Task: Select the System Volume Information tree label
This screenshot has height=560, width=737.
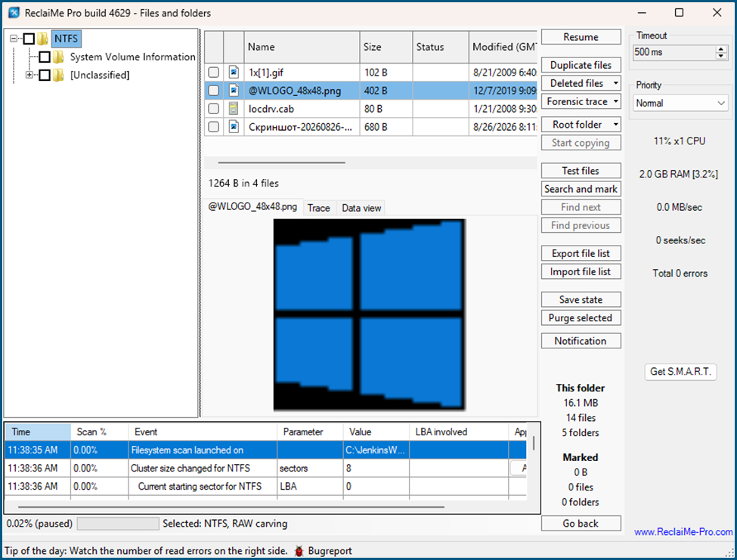Action: click(132, 57)
